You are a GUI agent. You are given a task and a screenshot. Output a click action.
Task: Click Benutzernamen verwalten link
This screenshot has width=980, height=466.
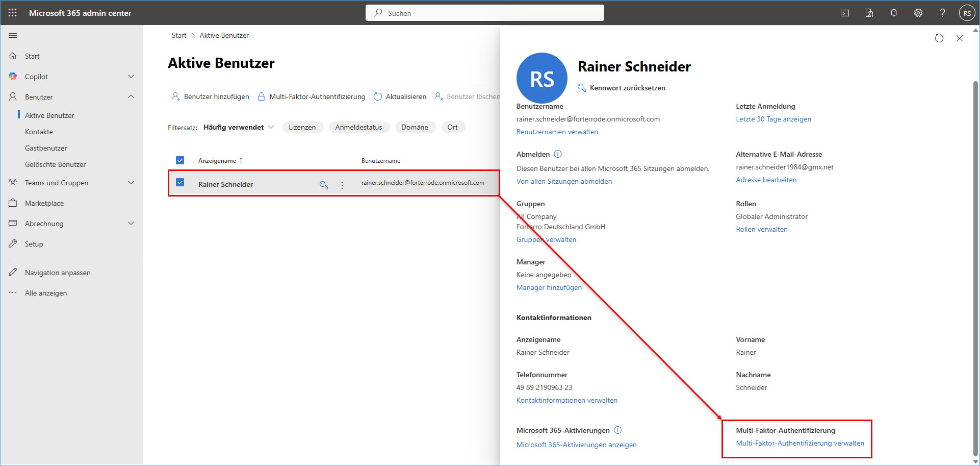click(557, 132)
